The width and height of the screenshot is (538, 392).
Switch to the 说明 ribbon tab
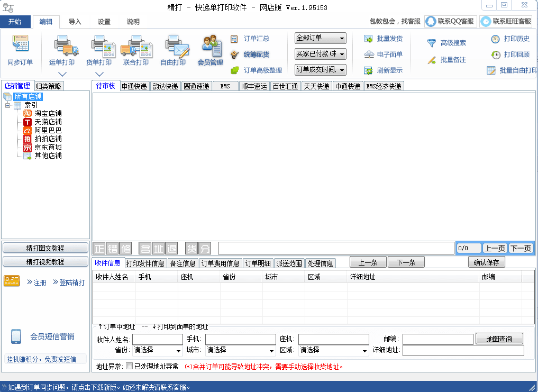click(133, 22)
